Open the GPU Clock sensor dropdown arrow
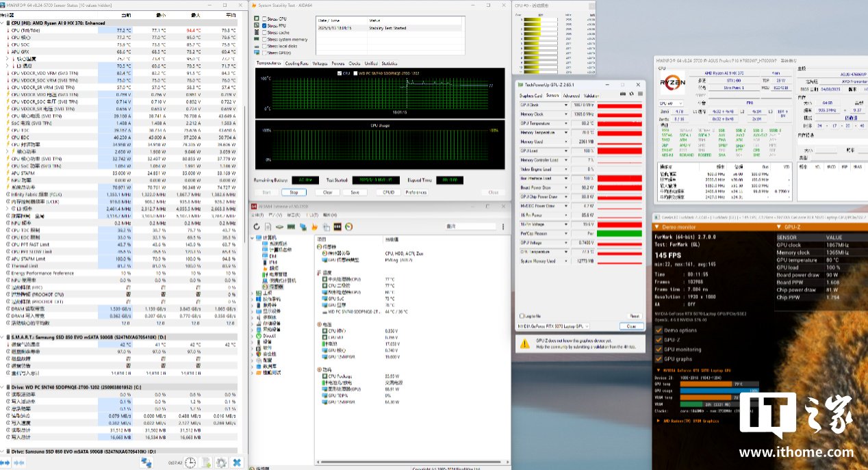868x470 pixels. pyautogui.click(x=565, y=105)
